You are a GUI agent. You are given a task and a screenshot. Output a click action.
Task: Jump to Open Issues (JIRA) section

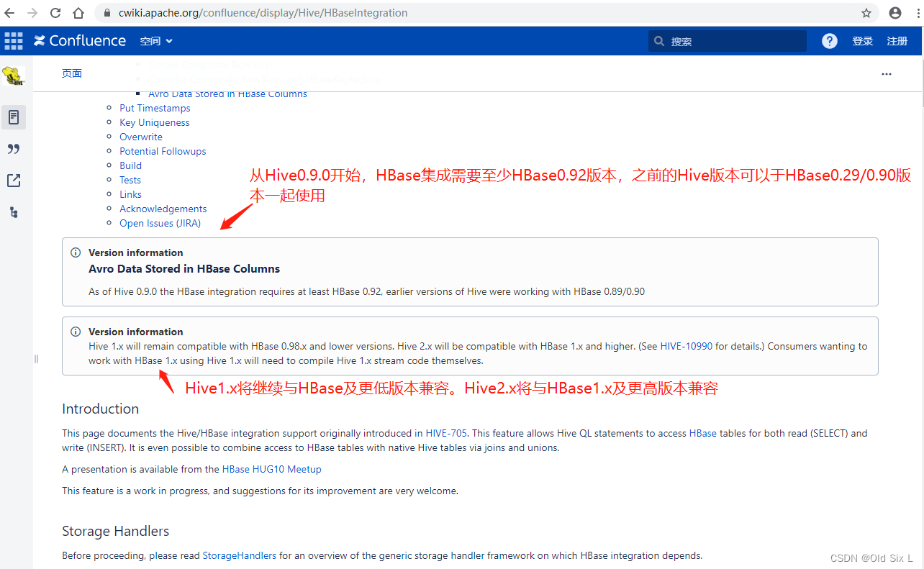(x=160, y=223)
